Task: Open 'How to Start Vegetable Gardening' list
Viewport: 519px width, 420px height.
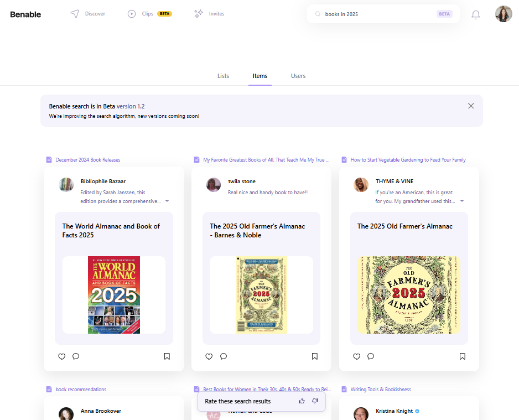Action: [408, 159]
